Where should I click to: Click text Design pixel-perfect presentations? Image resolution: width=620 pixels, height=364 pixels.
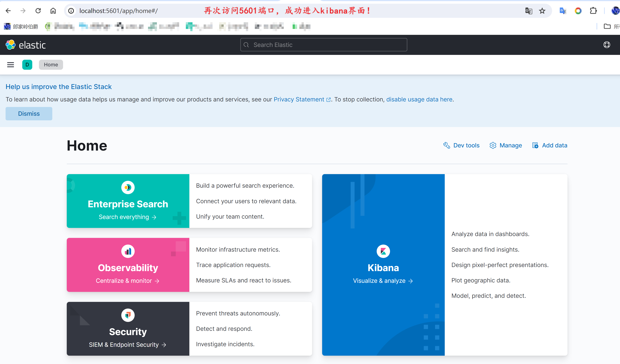coord(500,265)
